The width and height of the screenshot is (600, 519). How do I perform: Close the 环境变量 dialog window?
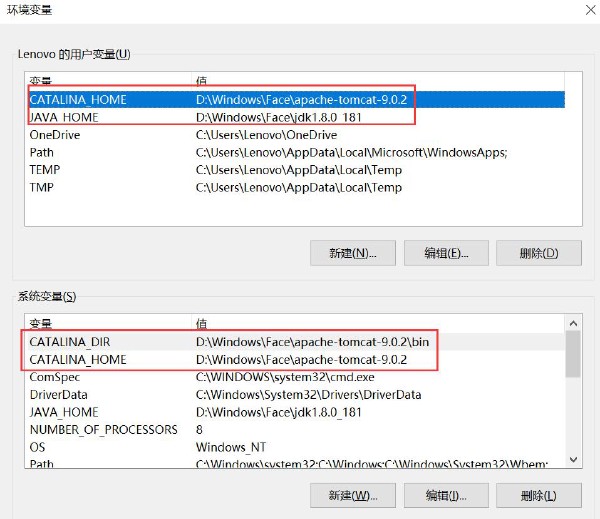[x=591, y=10]
